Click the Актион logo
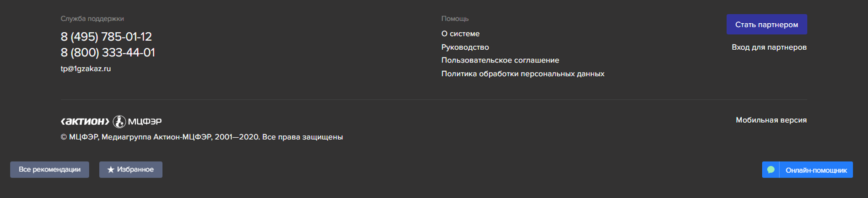 (x=85, y=121)
